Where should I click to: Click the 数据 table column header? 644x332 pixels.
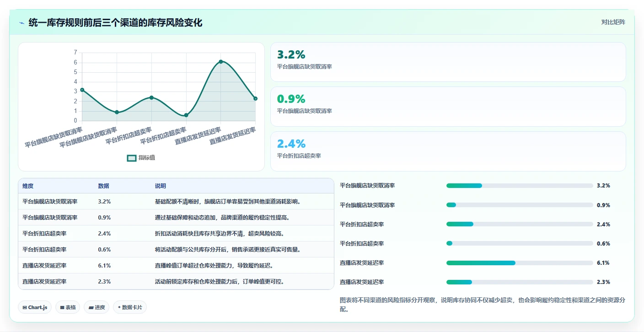click(x=103, y=186)
